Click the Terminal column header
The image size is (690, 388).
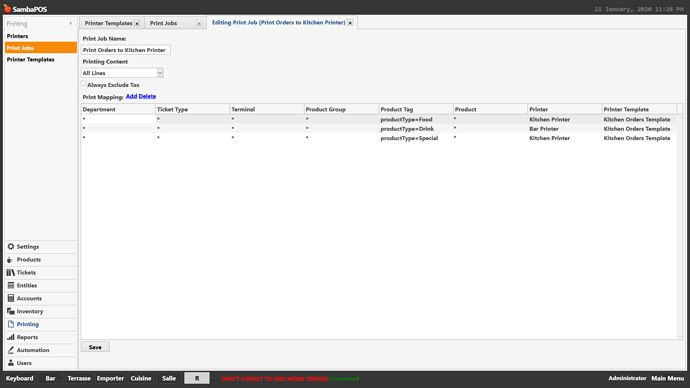click(267, 109)
